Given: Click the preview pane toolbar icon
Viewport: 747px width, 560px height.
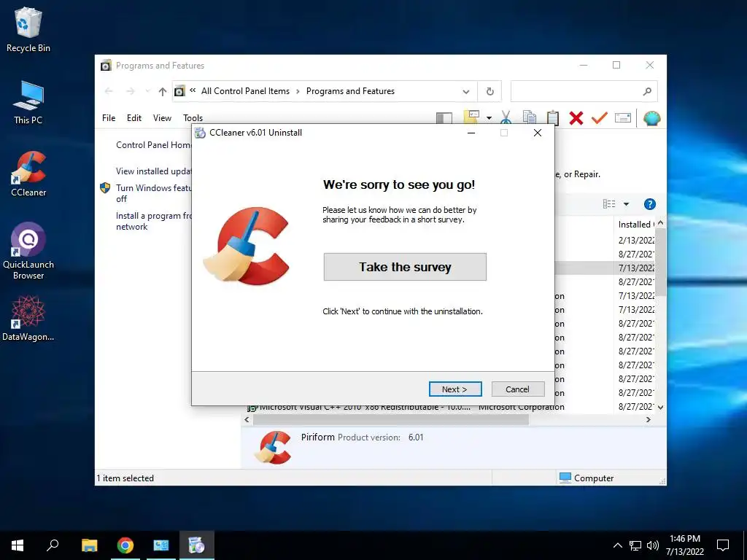Looking at the screenshot, I should click(444, 118).
